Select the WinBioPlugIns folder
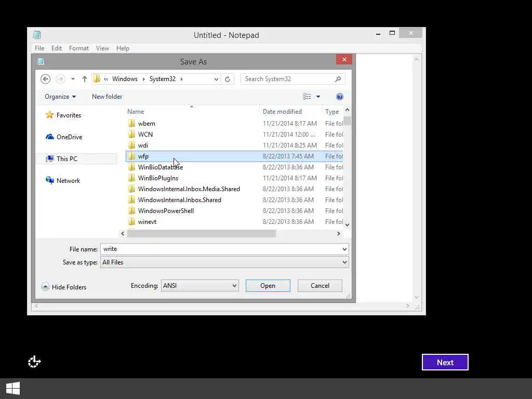 click(x=234, y=178)
